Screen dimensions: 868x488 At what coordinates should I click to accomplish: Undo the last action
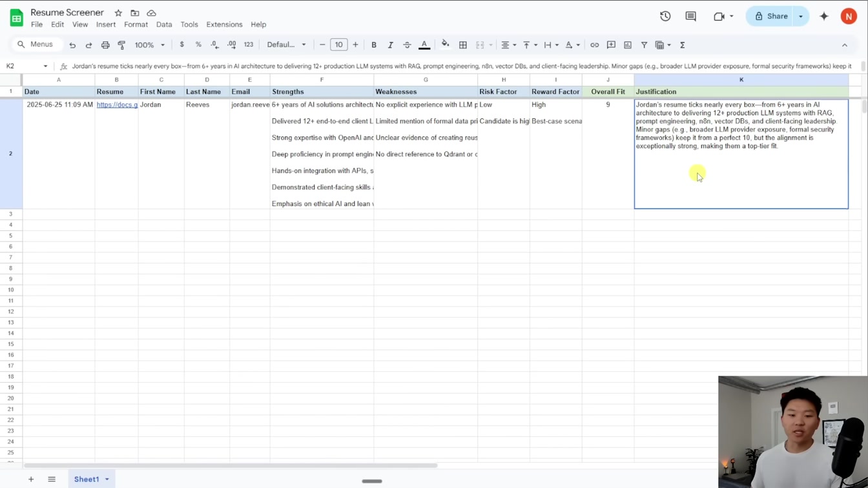tap(72, 45)
